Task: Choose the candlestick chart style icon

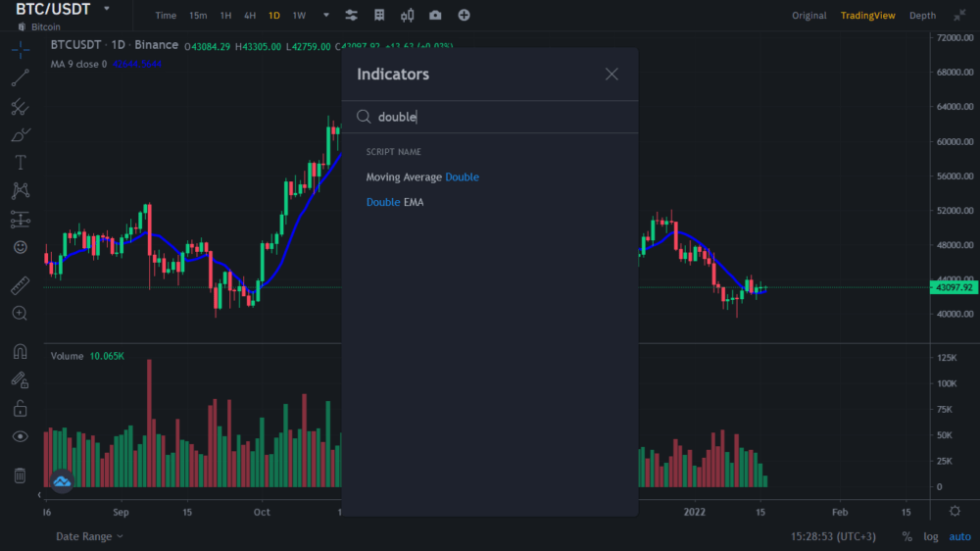Action: point(408,16)
